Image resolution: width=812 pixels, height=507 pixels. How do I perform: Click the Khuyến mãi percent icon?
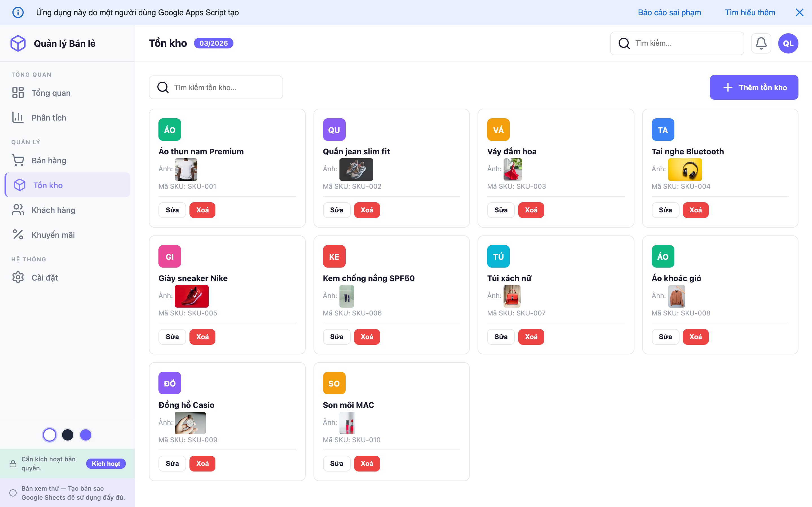click(18, 234)
